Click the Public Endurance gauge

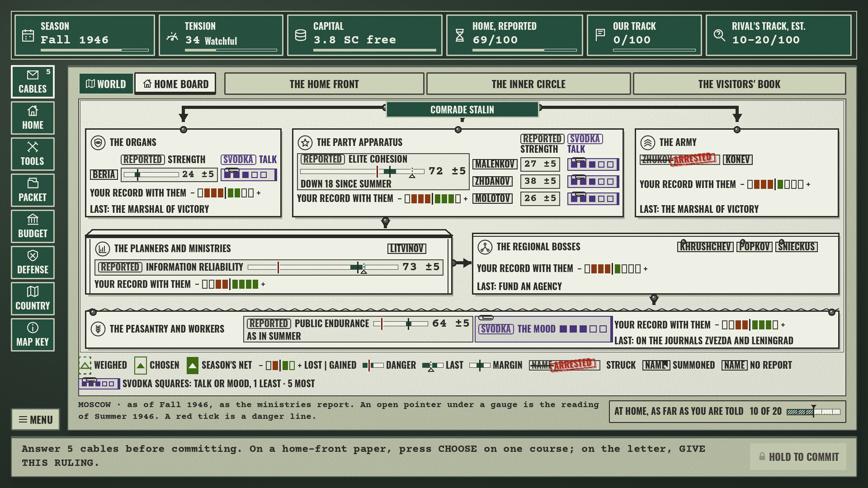click(x=401, y=324)
